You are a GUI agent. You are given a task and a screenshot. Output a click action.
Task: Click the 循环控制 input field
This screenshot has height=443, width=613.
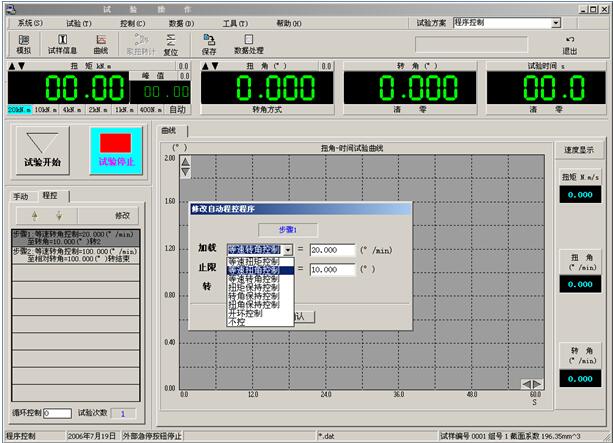(x=56, y=413)
